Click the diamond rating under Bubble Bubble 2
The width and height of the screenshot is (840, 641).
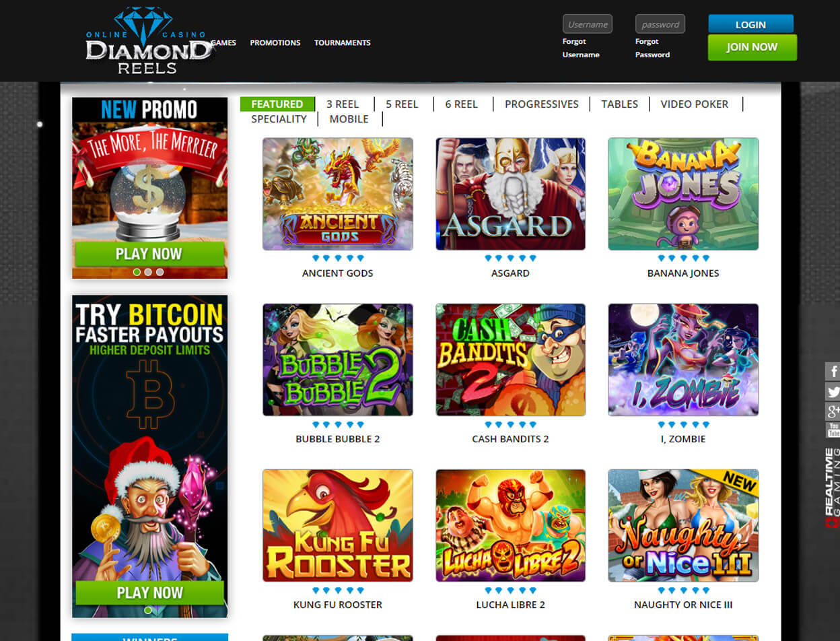pyautogui.click(x=338, y=425)
